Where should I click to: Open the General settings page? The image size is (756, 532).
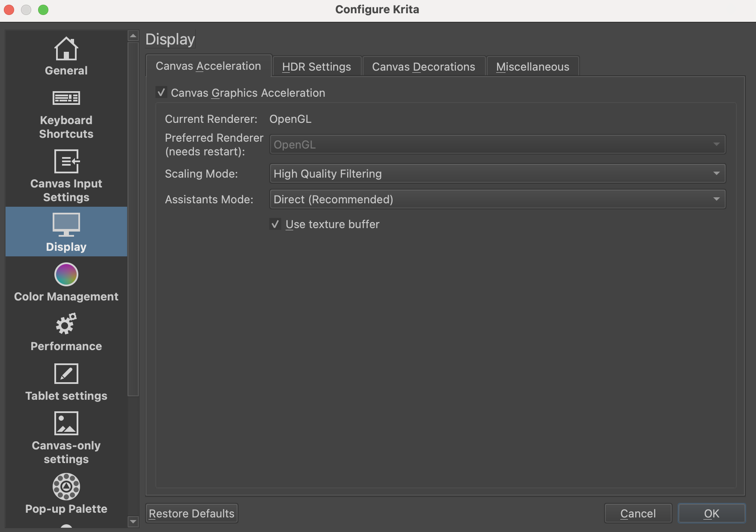pyautogui.click(x=66, y=56)
